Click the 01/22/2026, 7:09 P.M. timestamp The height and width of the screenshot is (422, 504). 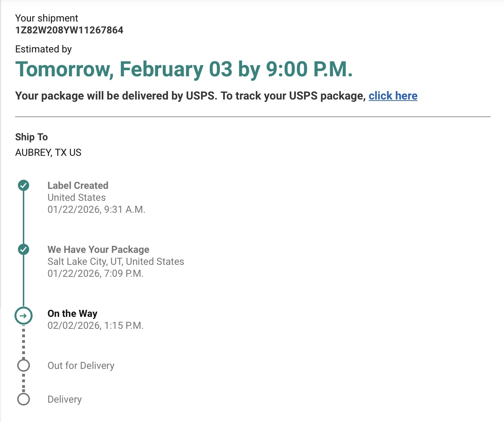point(96,274)
